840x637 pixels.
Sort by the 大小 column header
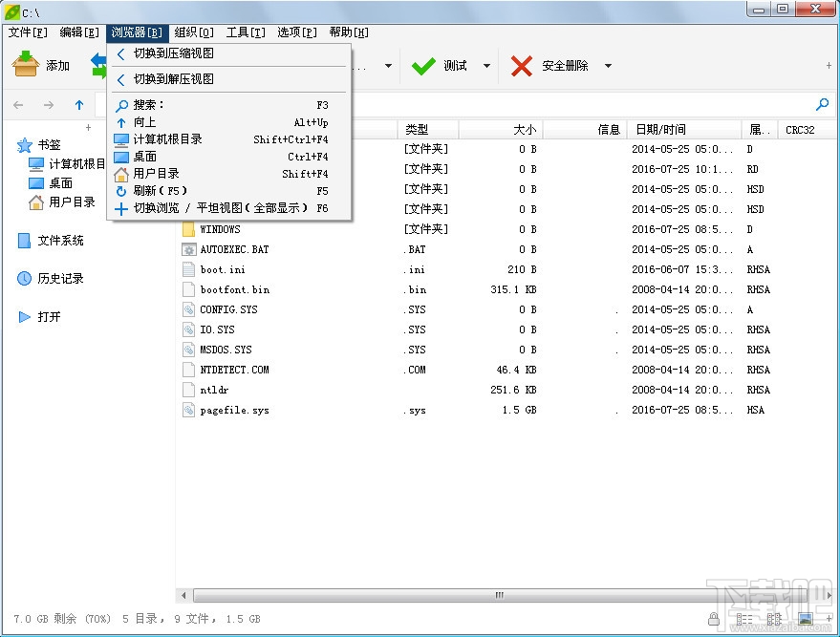501,130
